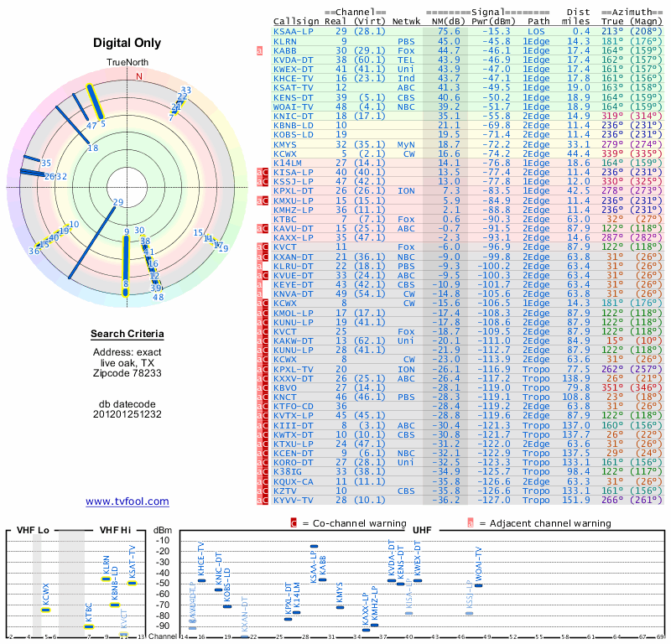The width and height of the screenshot is (671, 644).
Task: Click the KHCE-TV callsign in the table
Action: tap(293, 79)
